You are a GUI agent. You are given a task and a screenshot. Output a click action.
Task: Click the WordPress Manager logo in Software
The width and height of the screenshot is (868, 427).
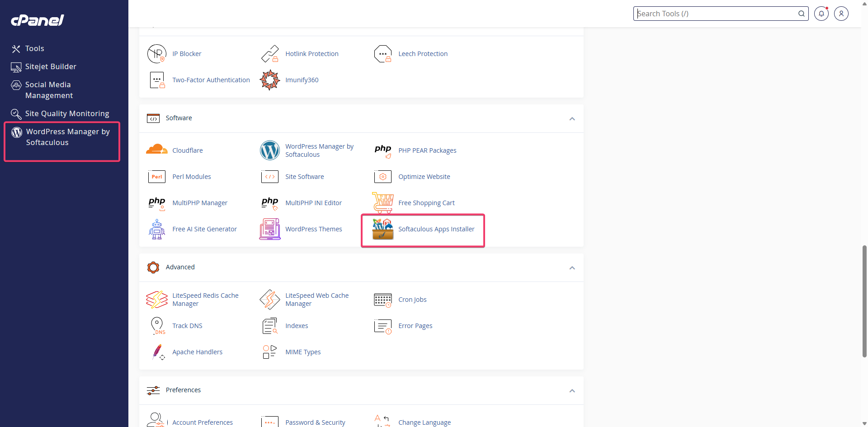click(270, 150)
